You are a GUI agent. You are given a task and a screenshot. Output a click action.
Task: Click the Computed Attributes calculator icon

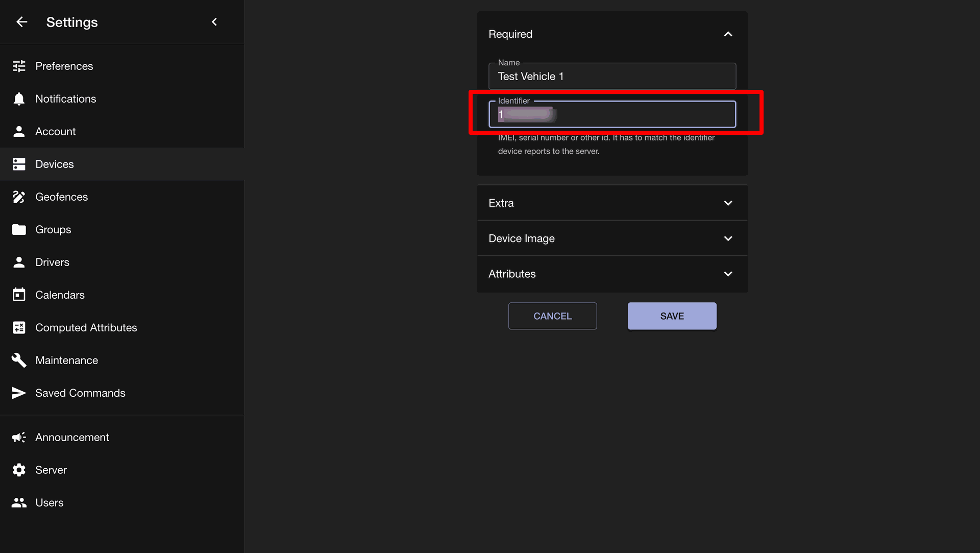click(19, 327)
